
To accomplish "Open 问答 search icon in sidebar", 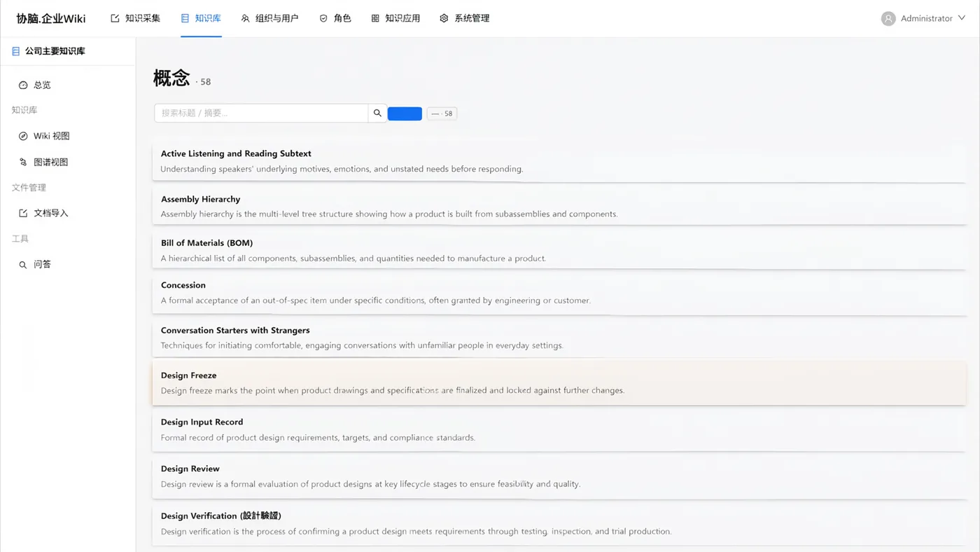I will (23, 265).
